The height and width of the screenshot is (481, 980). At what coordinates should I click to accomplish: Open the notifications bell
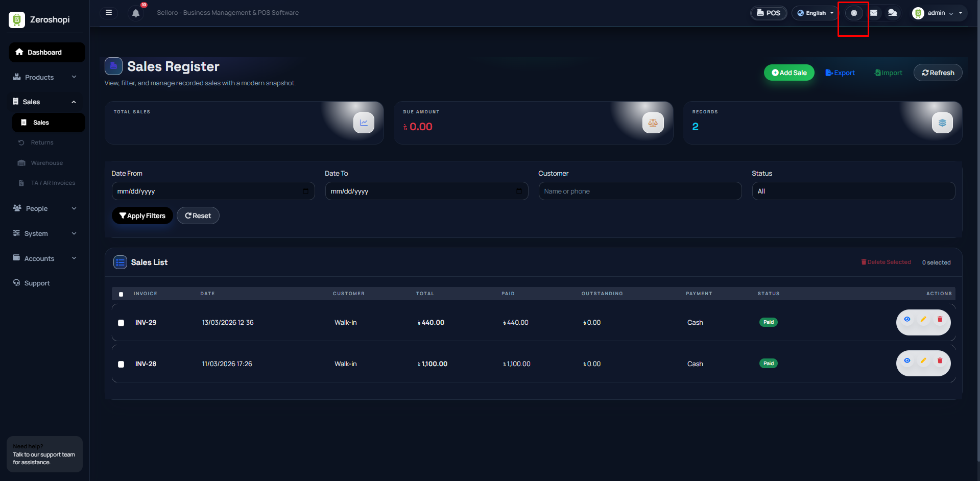pos(136,13)
